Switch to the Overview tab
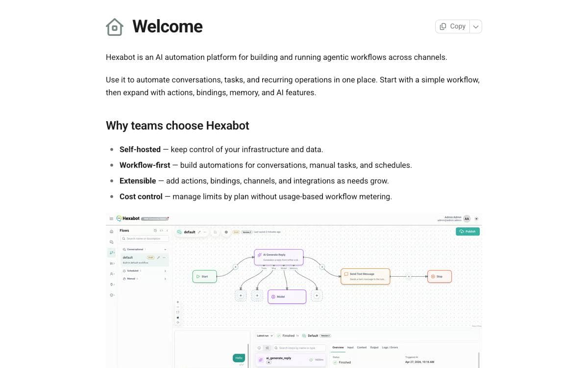The height and width of the screenshot is (368, 588). tap(338, 347)
